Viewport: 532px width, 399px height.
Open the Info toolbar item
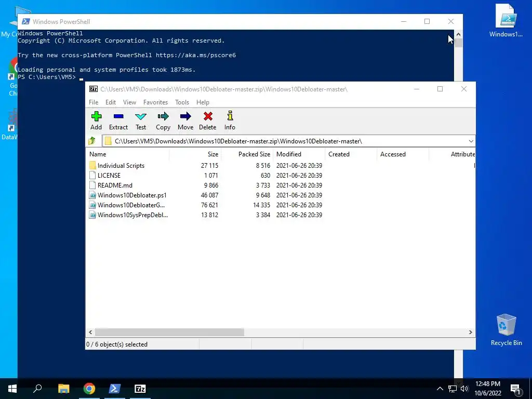click(x=230, y=121)
